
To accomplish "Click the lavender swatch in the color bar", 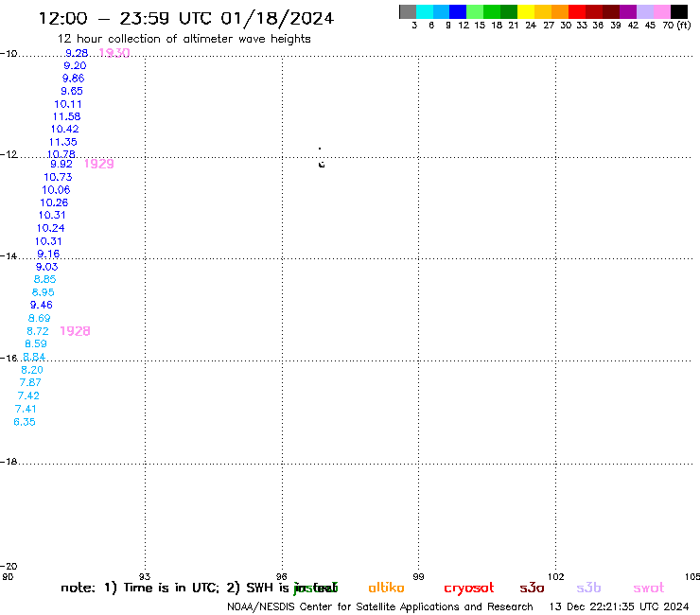I will tap(645, 11).
